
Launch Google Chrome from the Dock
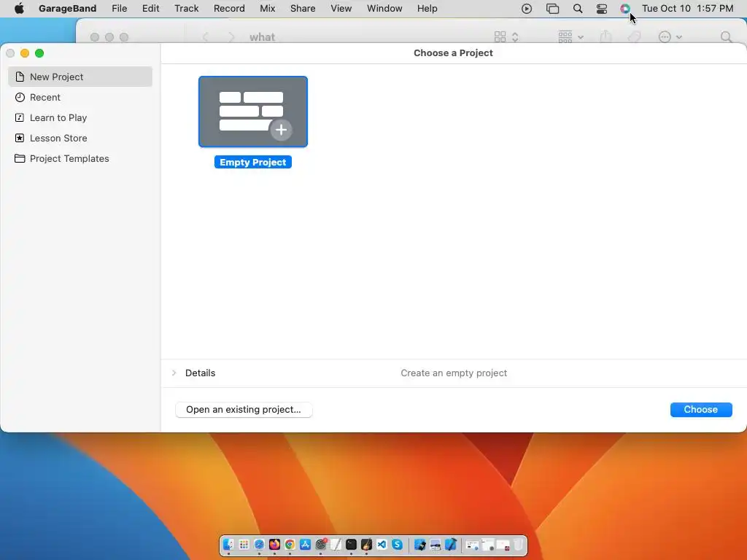290,544
